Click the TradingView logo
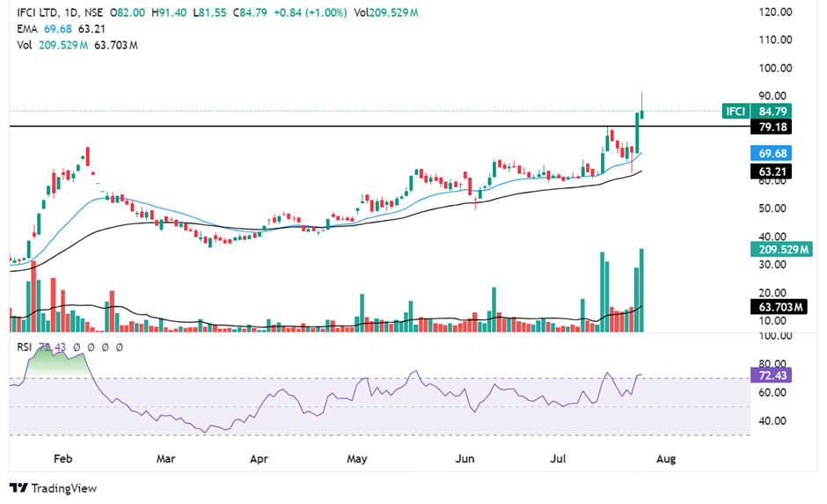 pyautogui.click(x=53, y=488)
